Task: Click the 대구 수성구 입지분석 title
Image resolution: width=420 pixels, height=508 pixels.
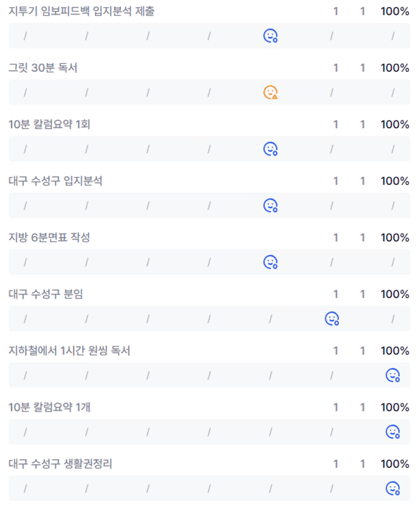Action: 56,181
